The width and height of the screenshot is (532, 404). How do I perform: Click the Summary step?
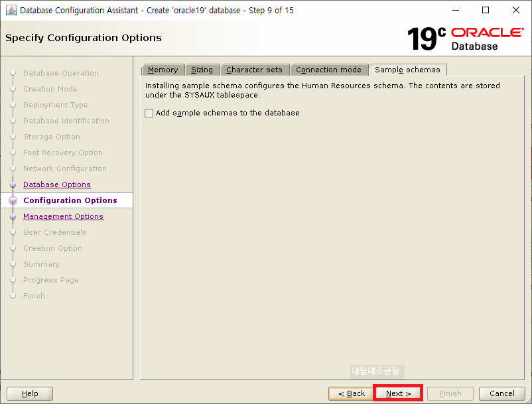pos(41,264)
